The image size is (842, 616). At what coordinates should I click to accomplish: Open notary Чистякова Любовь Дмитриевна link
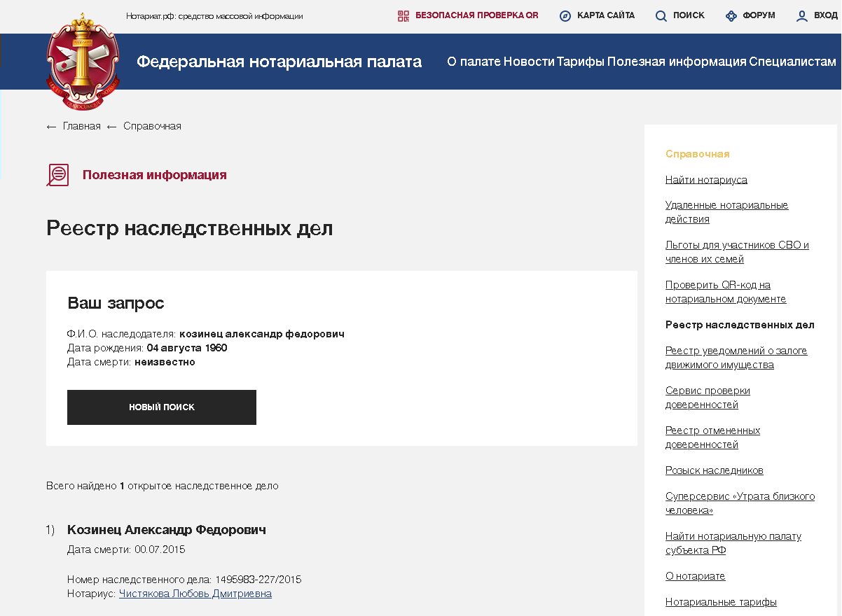[x=195, y=594]
